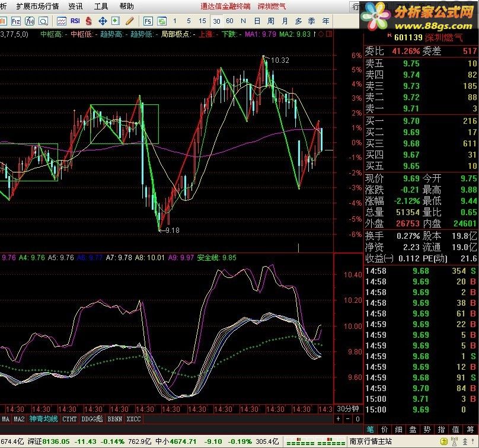This screenshot has width=479, height=448.
Task: Click the connection signal bars indicator
Action: (316, 442)
